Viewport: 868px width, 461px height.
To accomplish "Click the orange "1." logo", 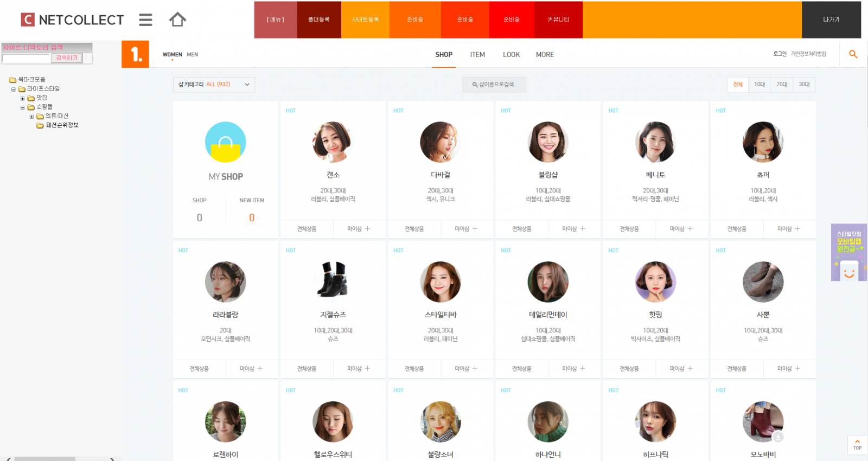I will tap(135, 54).
